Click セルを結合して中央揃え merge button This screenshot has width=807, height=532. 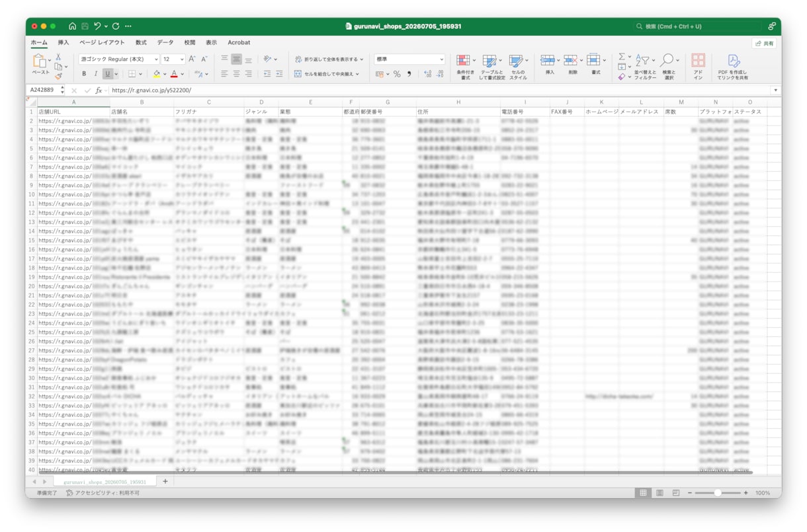click(x=327, y=74)
